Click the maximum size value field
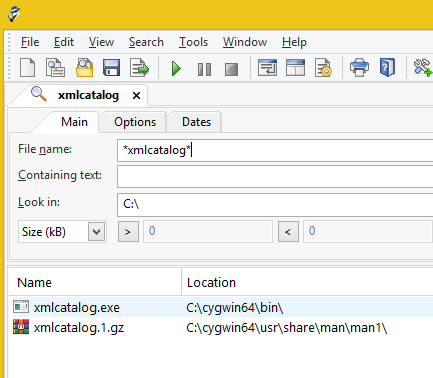 (x=368, y=231)
